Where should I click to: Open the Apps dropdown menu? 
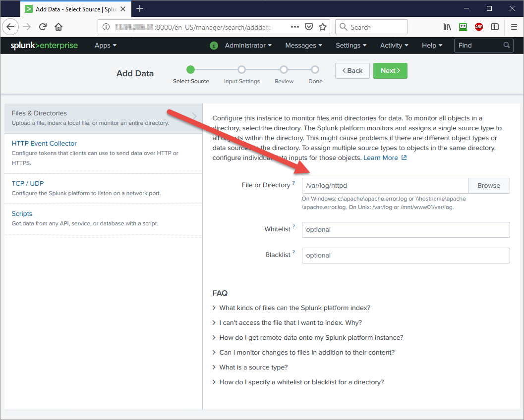tap(105, 46)
